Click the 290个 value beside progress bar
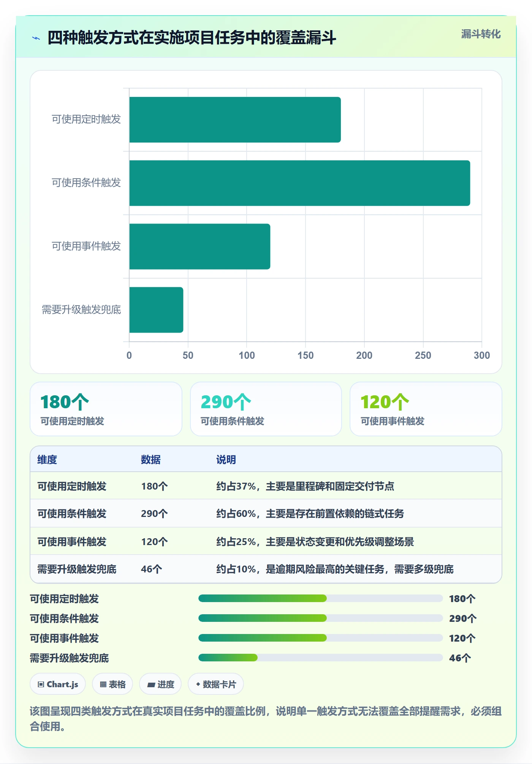 463,618
